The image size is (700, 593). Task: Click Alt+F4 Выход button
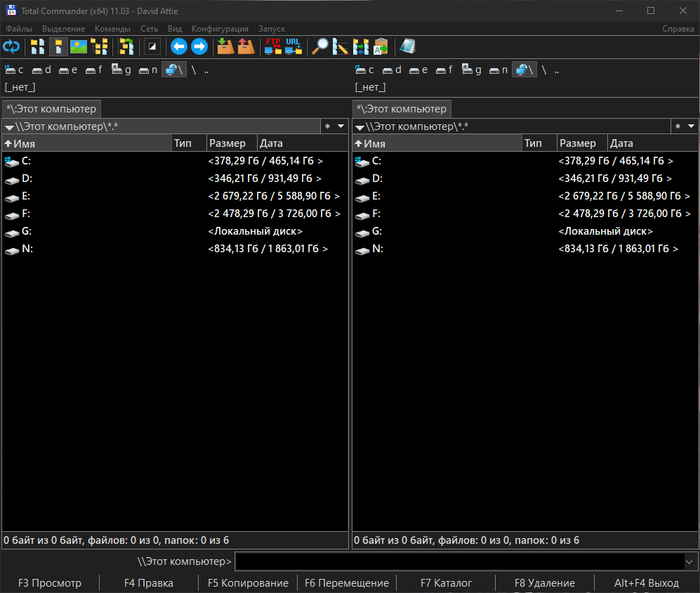pyautogui.click(x=647, y=583)
